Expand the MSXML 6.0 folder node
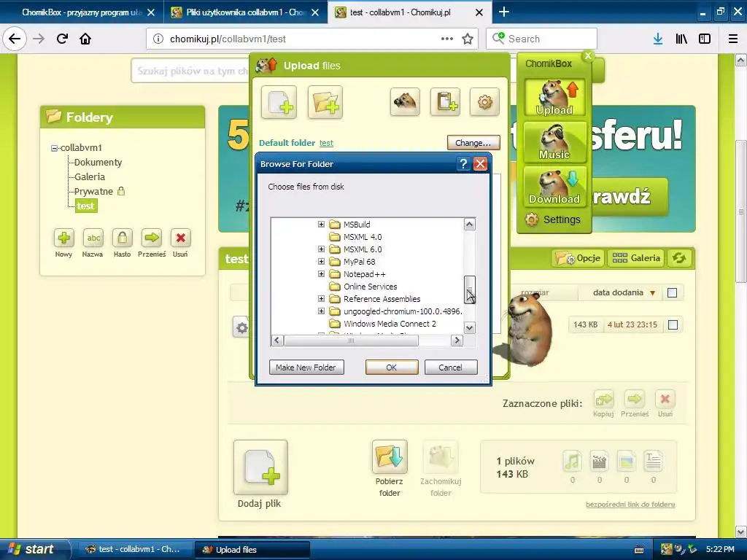The image size is (747, 560). (x=321, y=249)
